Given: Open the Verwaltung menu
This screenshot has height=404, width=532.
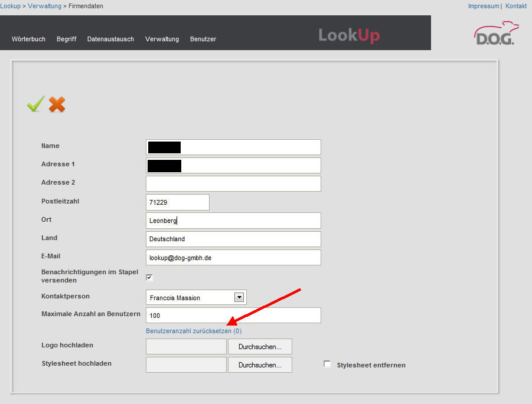Looking at the screenshot, I should [162, 39].
